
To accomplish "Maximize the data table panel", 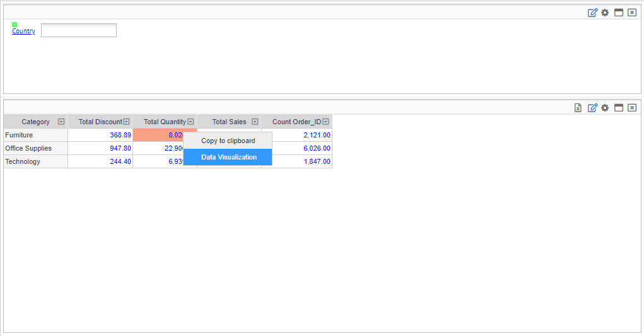I will point(619,108).
